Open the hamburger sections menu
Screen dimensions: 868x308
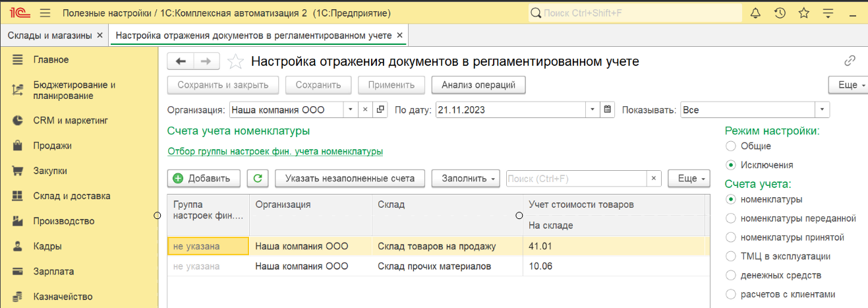[45, 13]
